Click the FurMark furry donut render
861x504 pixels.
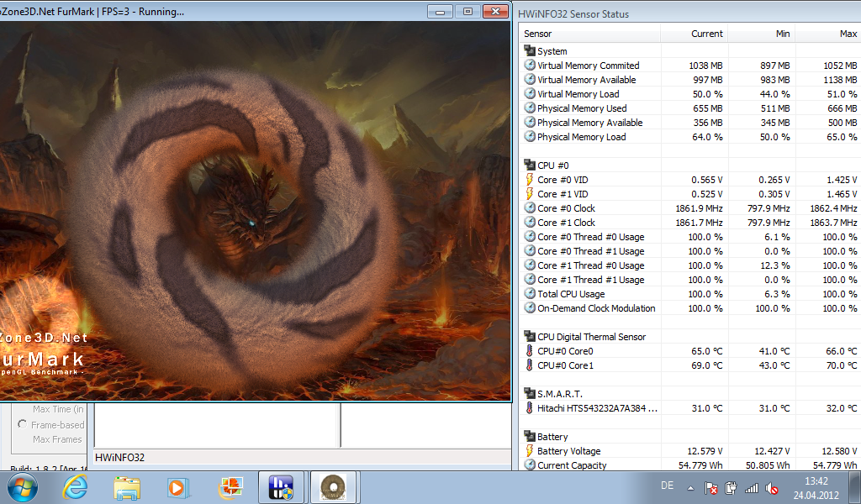click(x=234, y=230)
